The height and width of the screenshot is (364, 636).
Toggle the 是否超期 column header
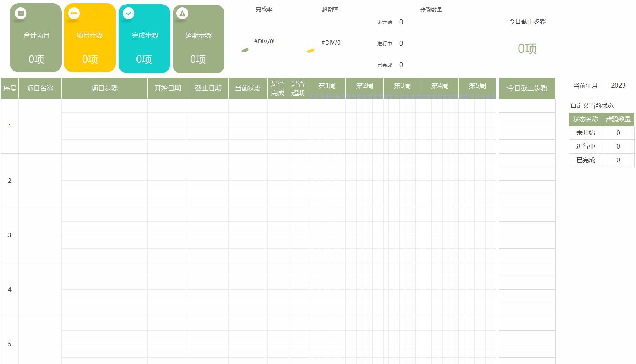tap(298, 88)
